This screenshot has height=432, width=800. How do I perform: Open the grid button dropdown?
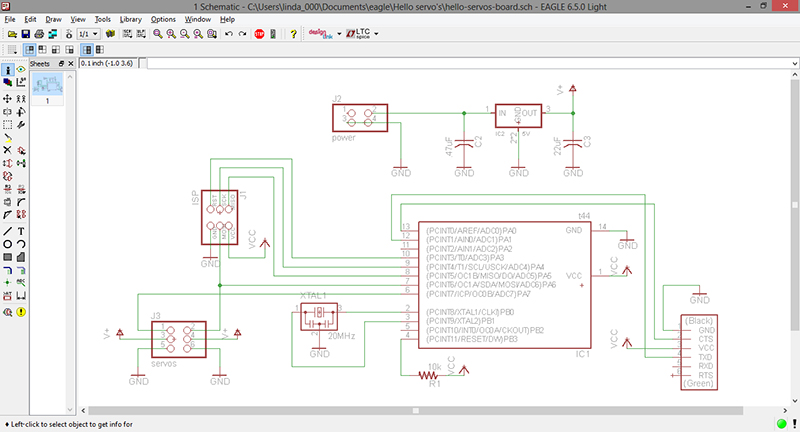tap(12, 50)
